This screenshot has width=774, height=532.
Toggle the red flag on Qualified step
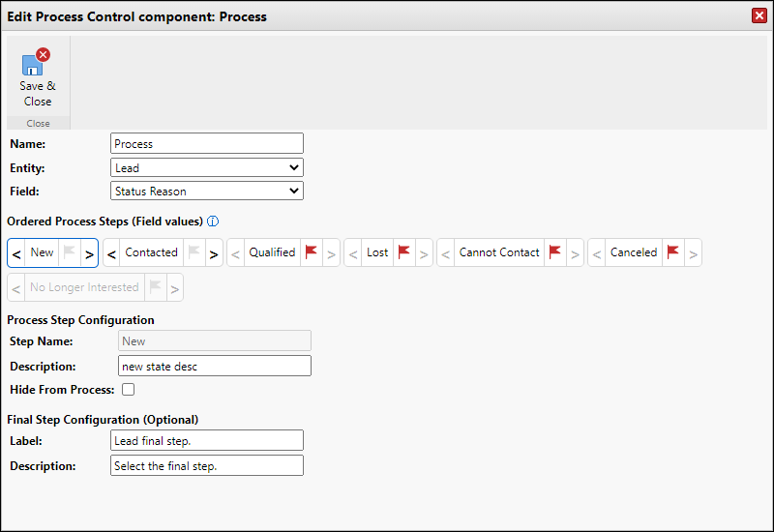coord(312,252)
